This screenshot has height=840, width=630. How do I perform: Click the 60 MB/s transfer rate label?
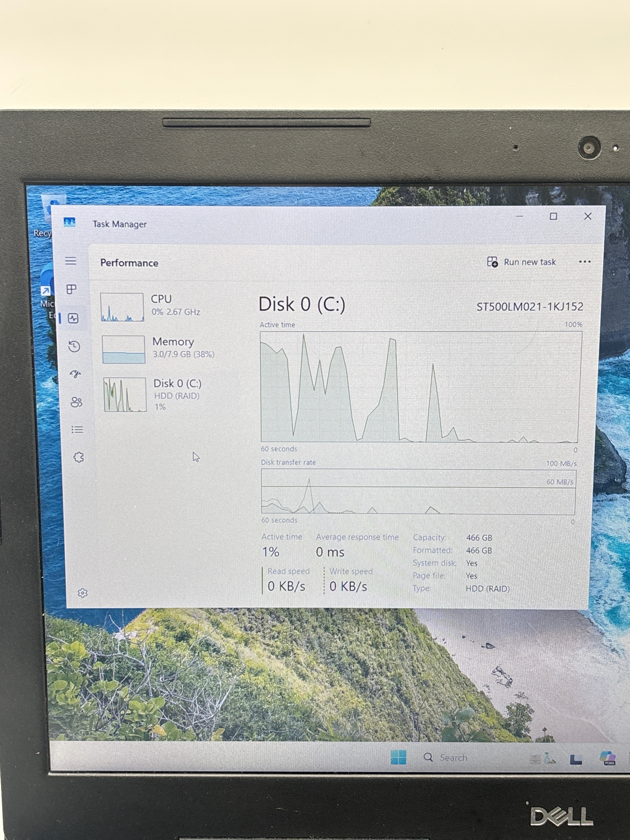[560, 482]
